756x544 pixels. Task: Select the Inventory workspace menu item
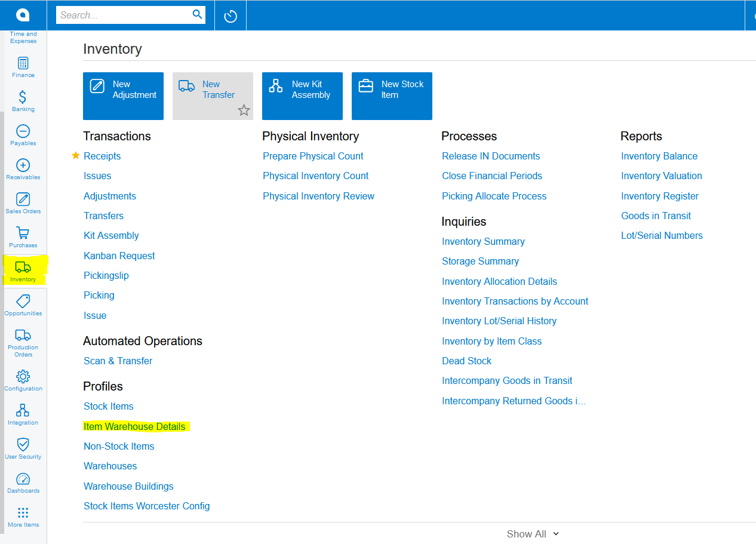coord(23,271)
